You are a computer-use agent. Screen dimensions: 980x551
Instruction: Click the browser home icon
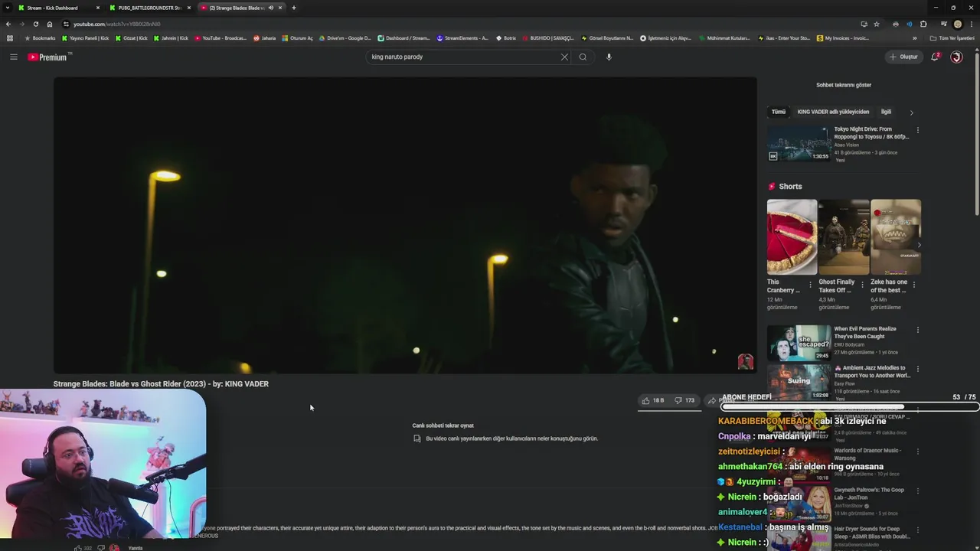click(x=50, y=24)
